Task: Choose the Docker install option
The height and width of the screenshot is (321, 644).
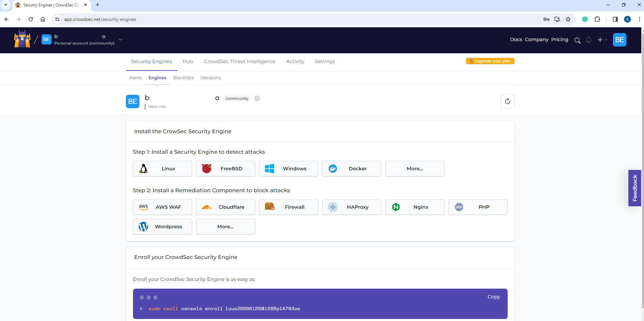Action: 351,169
